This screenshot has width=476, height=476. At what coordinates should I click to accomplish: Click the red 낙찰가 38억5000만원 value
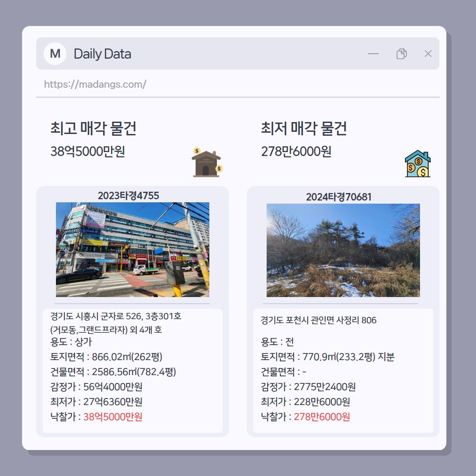pyautogui.click(x=113, y=417)
